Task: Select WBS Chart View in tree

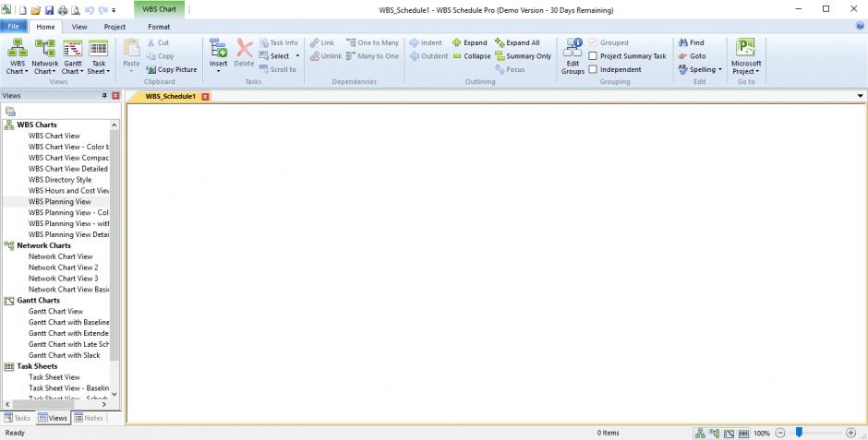Action: pos(54,136)
